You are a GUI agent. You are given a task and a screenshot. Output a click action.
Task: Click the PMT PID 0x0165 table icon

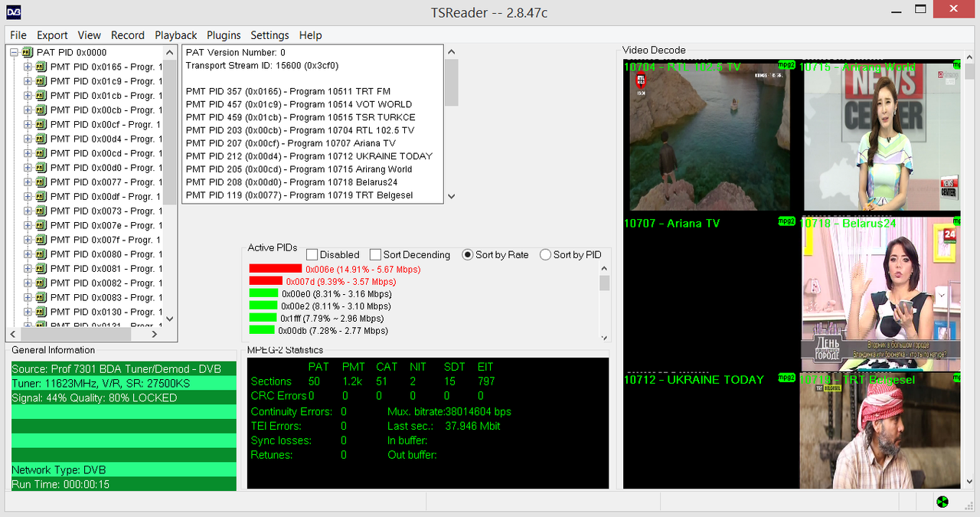point(41,67)
